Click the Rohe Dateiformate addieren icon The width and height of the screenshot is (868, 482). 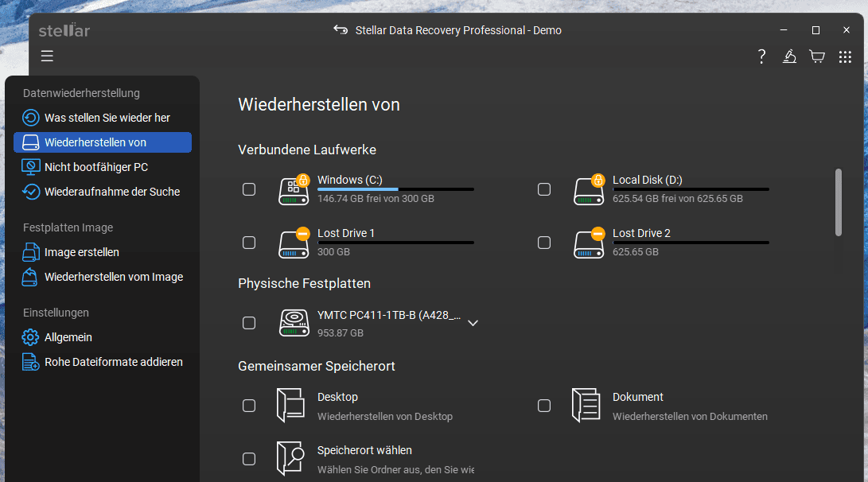pos(30,362)
